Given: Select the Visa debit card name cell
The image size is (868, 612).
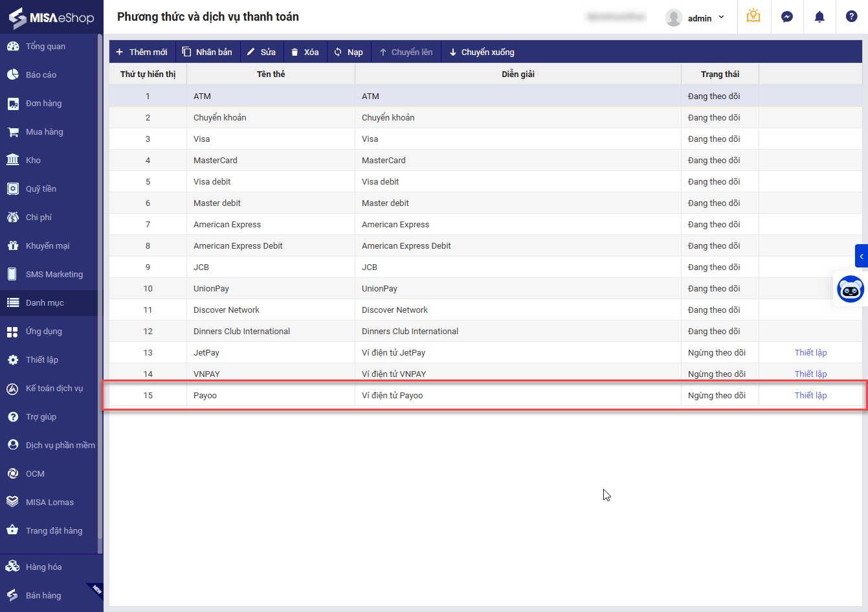Looking at the screenshot, I should [271, 182].
